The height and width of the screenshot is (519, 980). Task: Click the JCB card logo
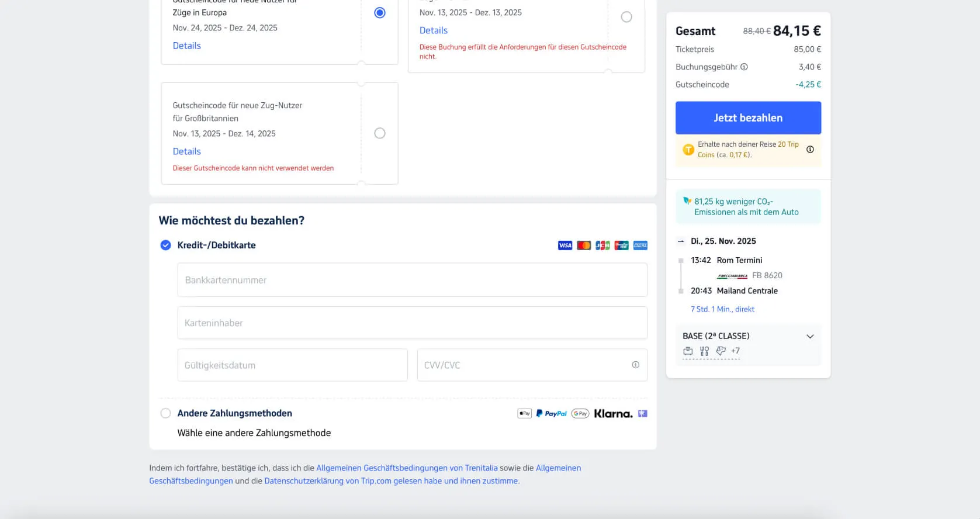pyautogui.click(x=602, y=245)
